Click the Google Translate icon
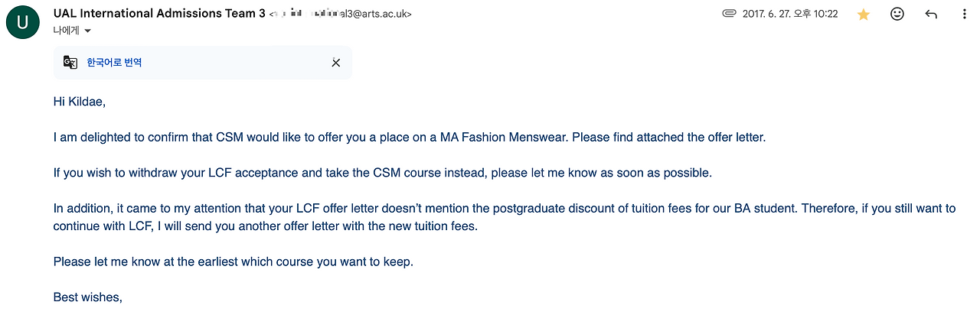Screen dimensions: 980x328 70,63
